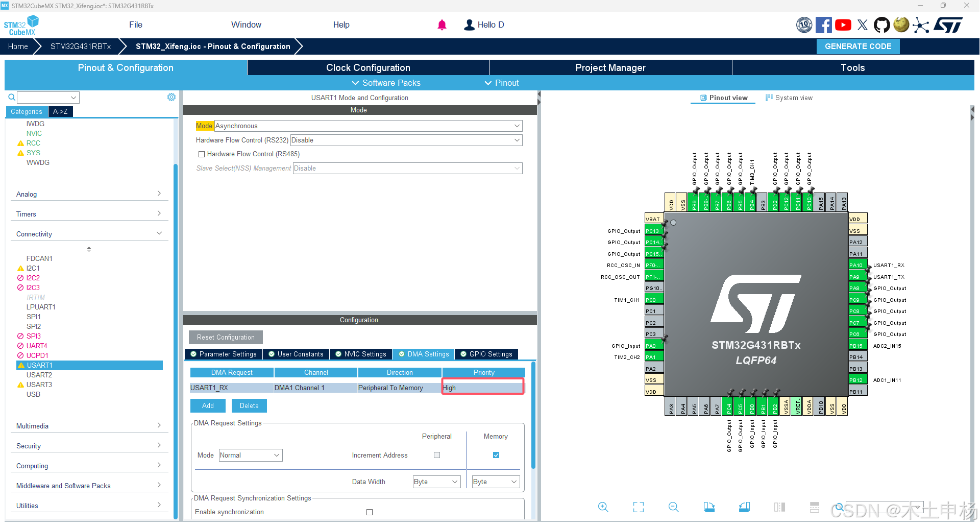Expand the Analog category
The width and height of the screenshot is (980, 527).
coord(89,194)
